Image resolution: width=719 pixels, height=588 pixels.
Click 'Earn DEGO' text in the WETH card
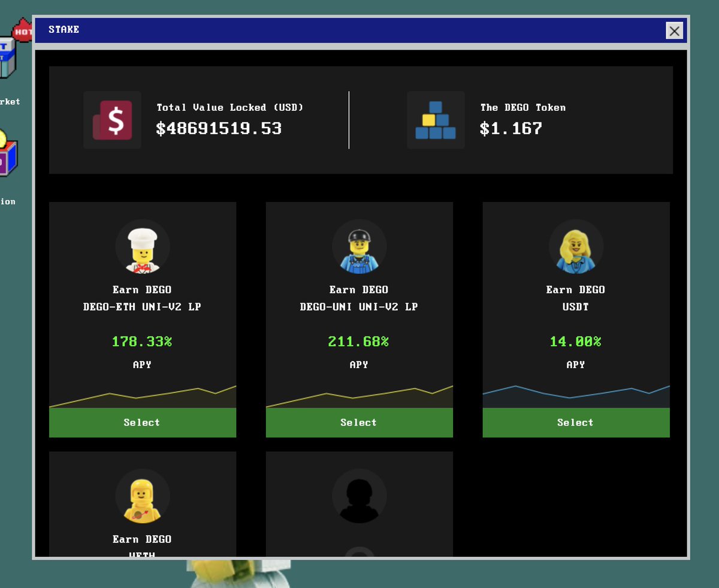pyautogui.click(x=142, y=539)
